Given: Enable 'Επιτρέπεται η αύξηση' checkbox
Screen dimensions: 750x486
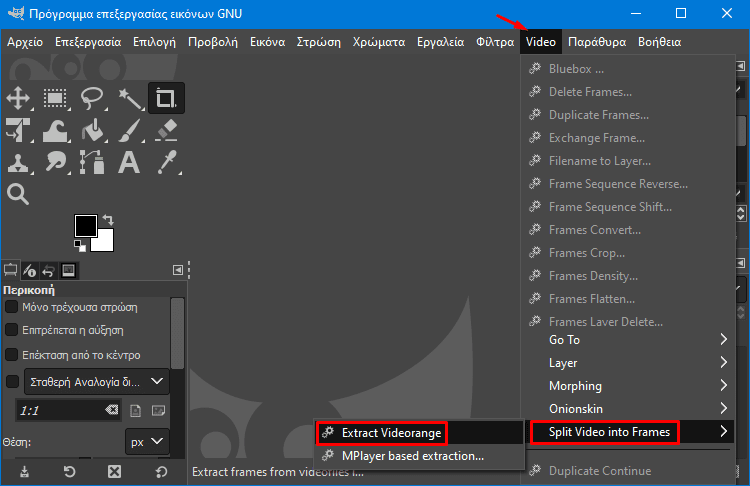Looking at the screenshot, I should 11,330.
